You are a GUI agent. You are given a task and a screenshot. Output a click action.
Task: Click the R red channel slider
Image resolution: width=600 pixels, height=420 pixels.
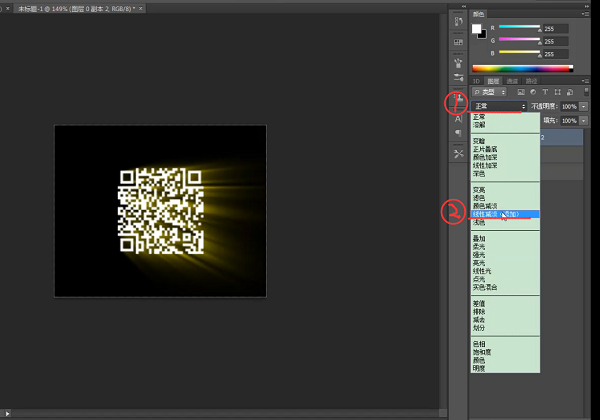pyautogui.click(x=520, y=28)
